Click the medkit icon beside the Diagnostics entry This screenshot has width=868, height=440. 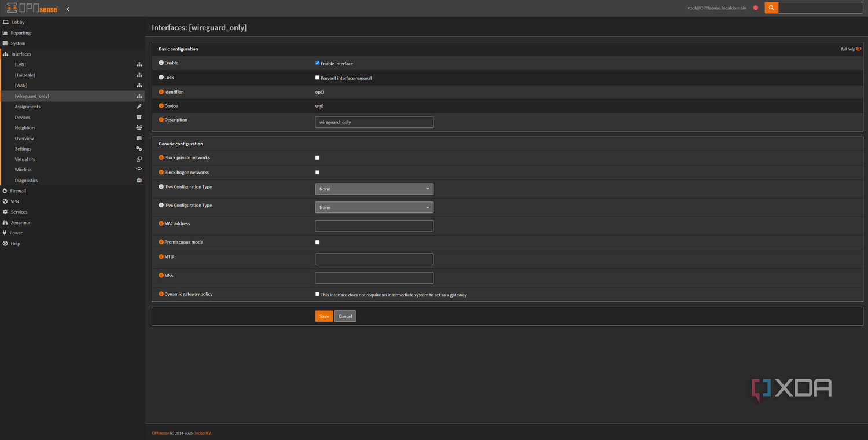click(x=139, y=180)
